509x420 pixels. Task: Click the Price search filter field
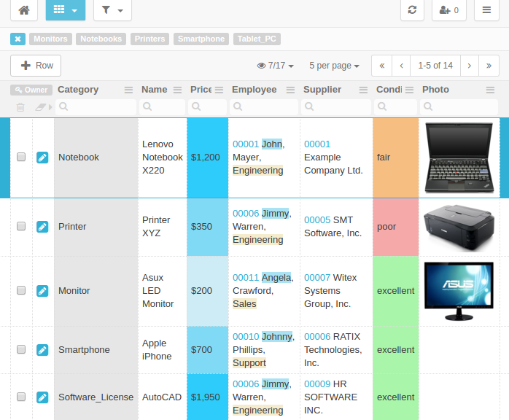(x=207, y=106)
